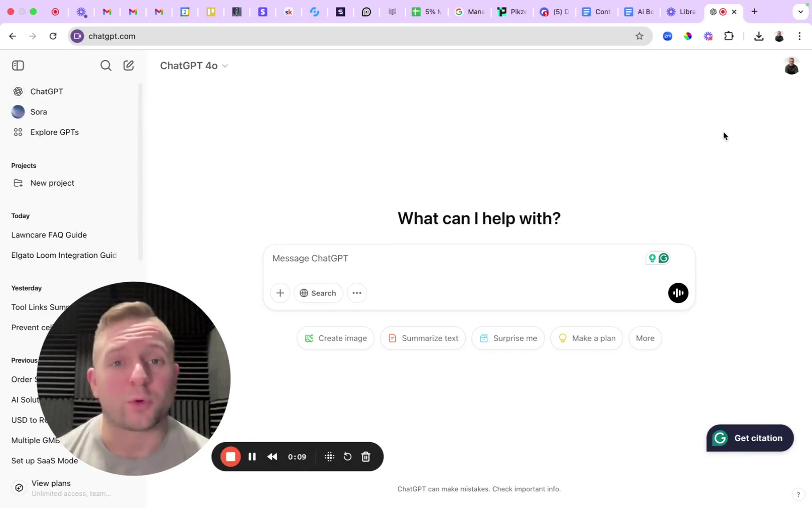Open Explore GPTs

[54, 132]
